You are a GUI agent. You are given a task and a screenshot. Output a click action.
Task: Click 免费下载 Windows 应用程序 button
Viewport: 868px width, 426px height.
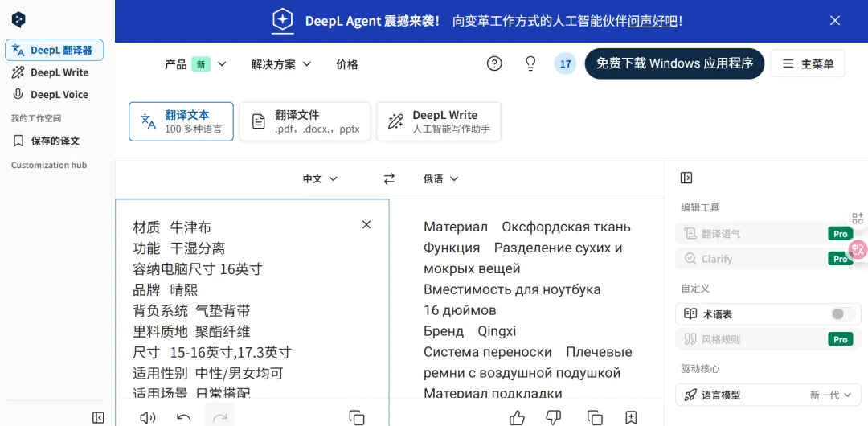pos(674,63)
